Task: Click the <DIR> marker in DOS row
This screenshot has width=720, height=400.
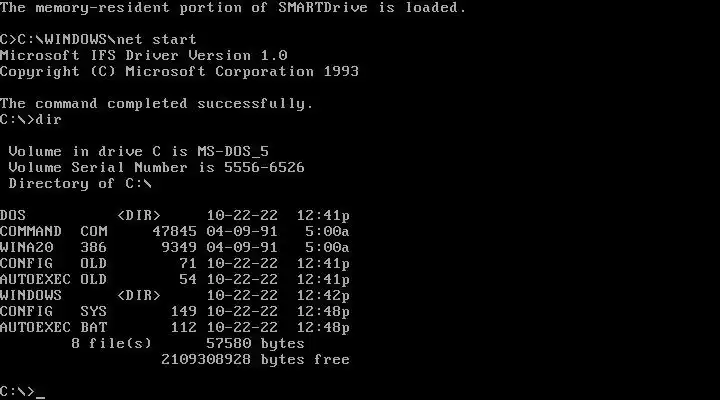Action: tap(139, 216)
